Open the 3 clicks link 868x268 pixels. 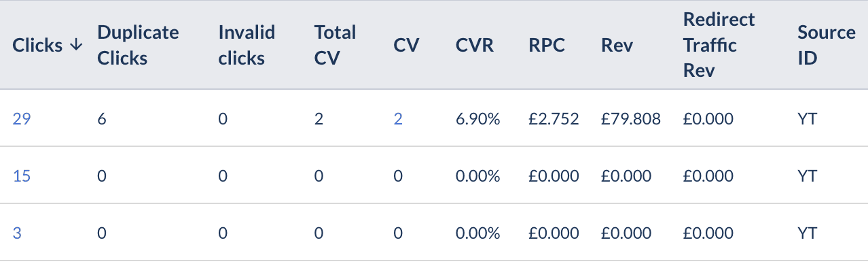pyautogui.click(x=17, y=233)
